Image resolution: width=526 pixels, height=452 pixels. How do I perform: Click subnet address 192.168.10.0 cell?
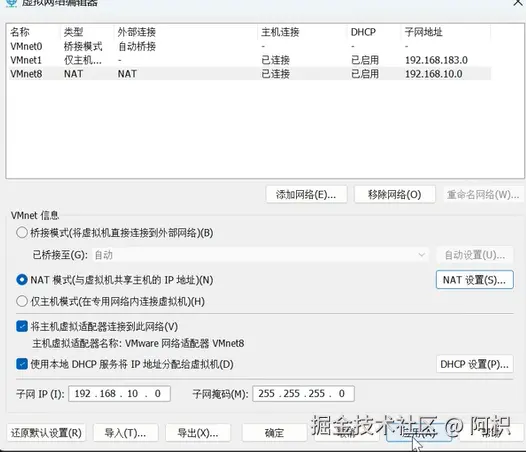pyautogui.click(x=433, y=74)
